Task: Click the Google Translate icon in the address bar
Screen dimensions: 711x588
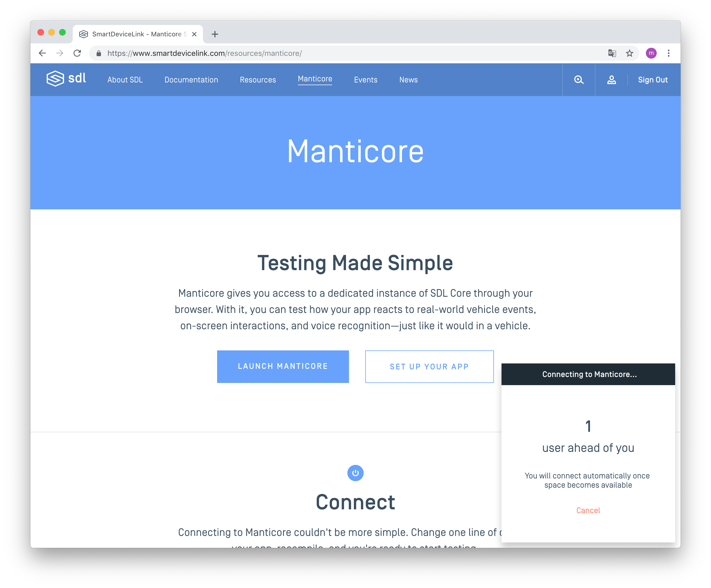Action: pos(612,53)
